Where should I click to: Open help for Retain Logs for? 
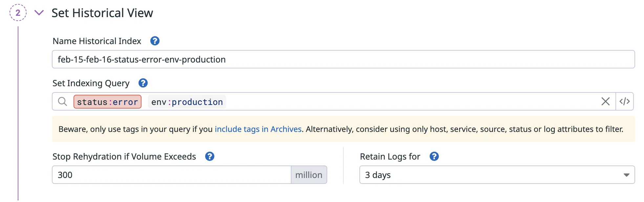click(434, 157)
